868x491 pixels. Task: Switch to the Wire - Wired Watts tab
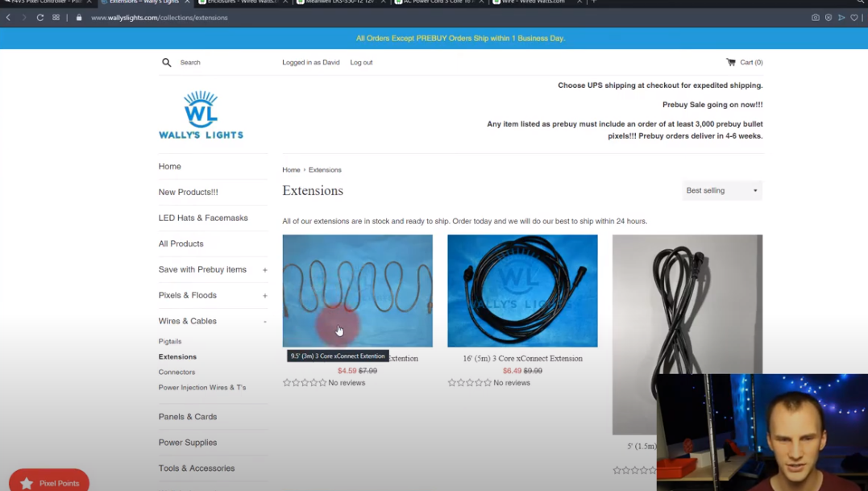(x=537, y=2)
